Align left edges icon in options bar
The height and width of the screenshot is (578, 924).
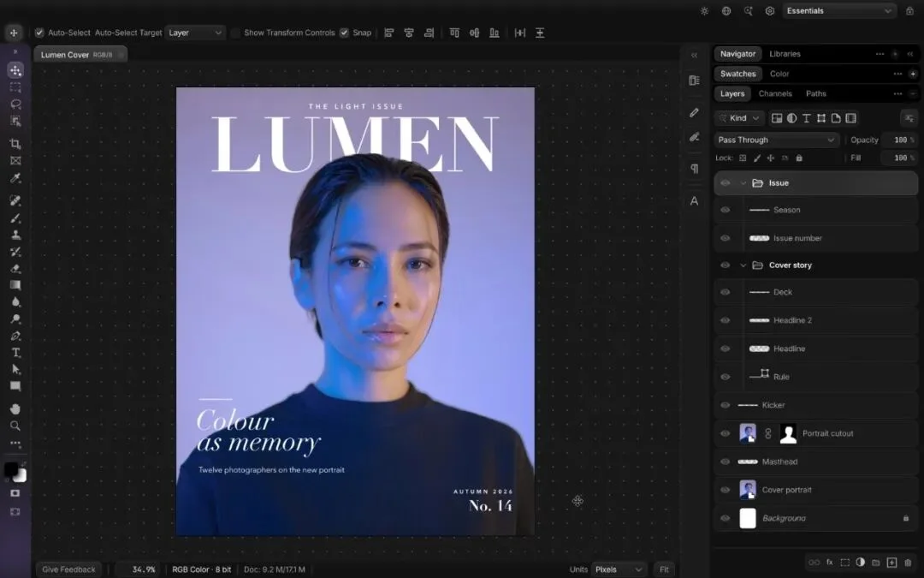(x=389, y=33)
